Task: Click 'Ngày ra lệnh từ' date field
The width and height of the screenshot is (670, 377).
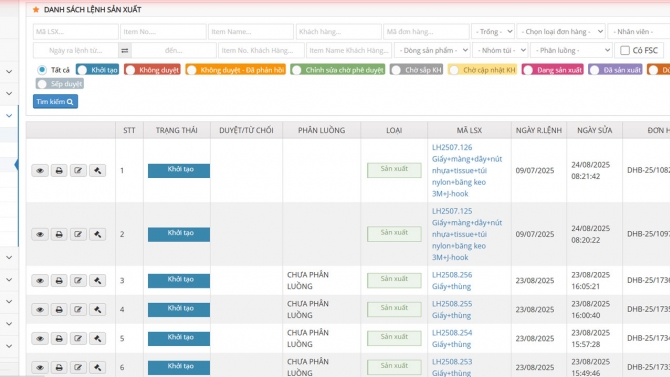Action: pos(76,50)
